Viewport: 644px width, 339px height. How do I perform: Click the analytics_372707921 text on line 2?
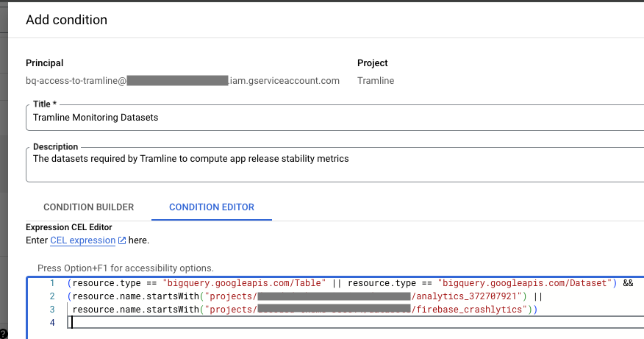(x=466, y=296)
